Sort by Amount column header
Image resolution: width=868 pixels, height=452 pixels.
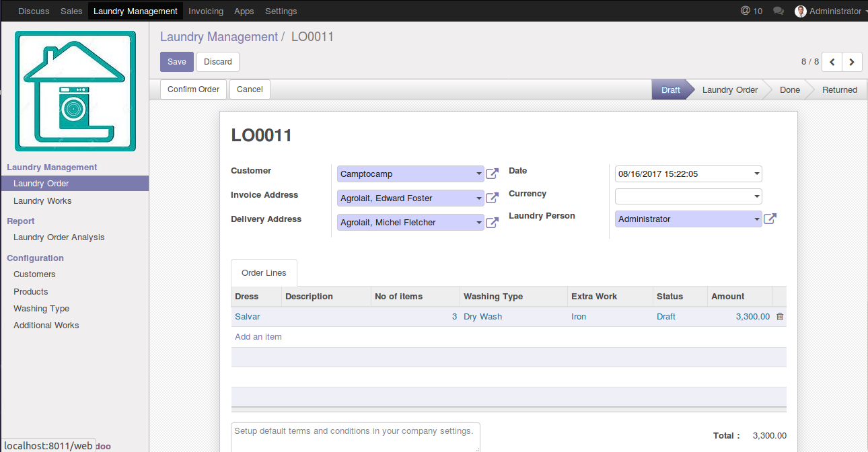740,297
